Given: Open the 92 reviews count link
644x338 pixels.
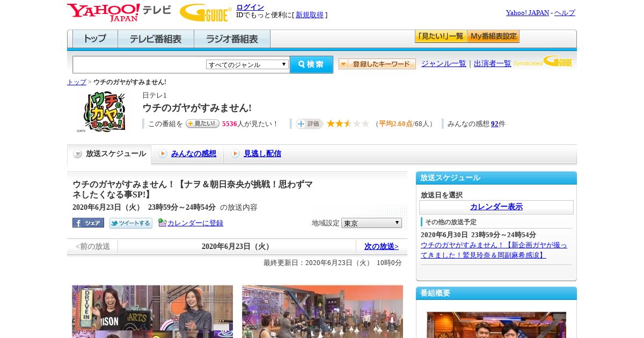Looking at the screenshot, I should click(x=495, y=124).
